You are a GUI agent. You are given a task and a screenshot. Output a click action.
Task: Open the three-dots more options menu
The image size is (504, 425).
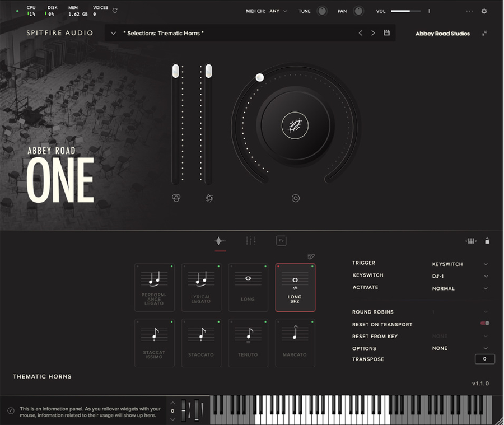tap(469, 11)
